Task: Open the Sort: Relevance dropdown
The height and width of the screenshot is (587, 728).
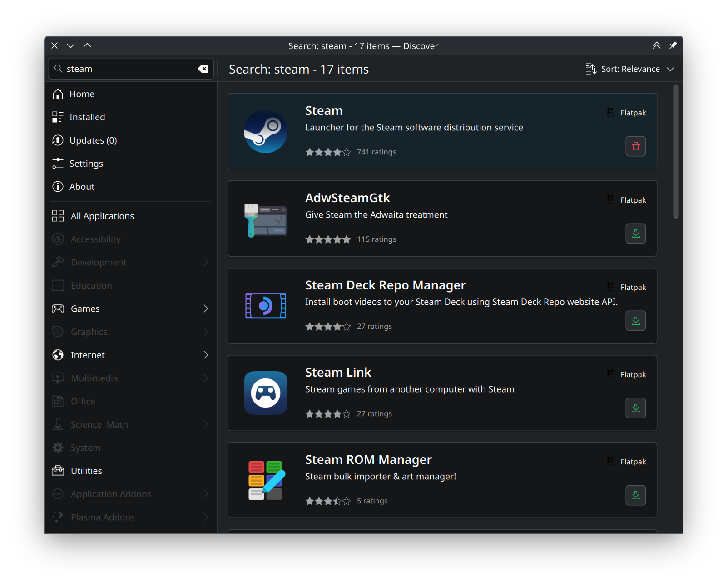Action: [630, 69]
